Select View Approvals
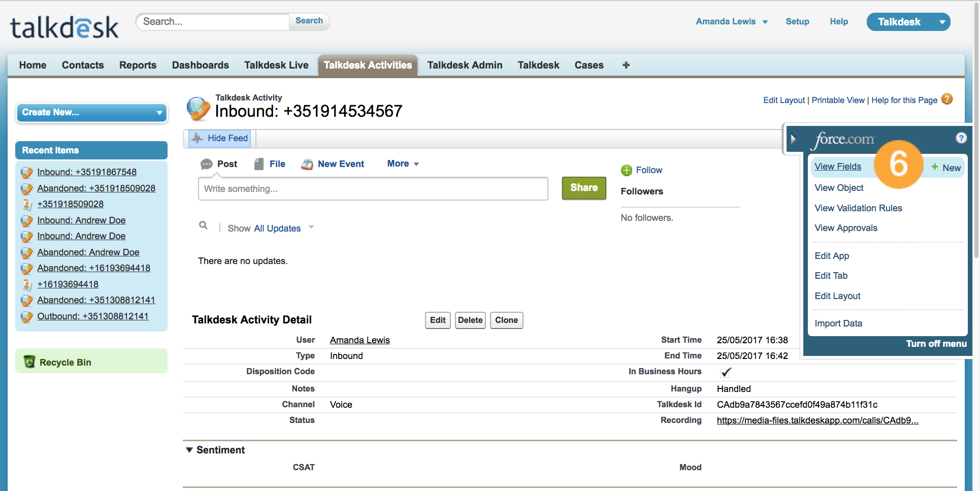 846,228
